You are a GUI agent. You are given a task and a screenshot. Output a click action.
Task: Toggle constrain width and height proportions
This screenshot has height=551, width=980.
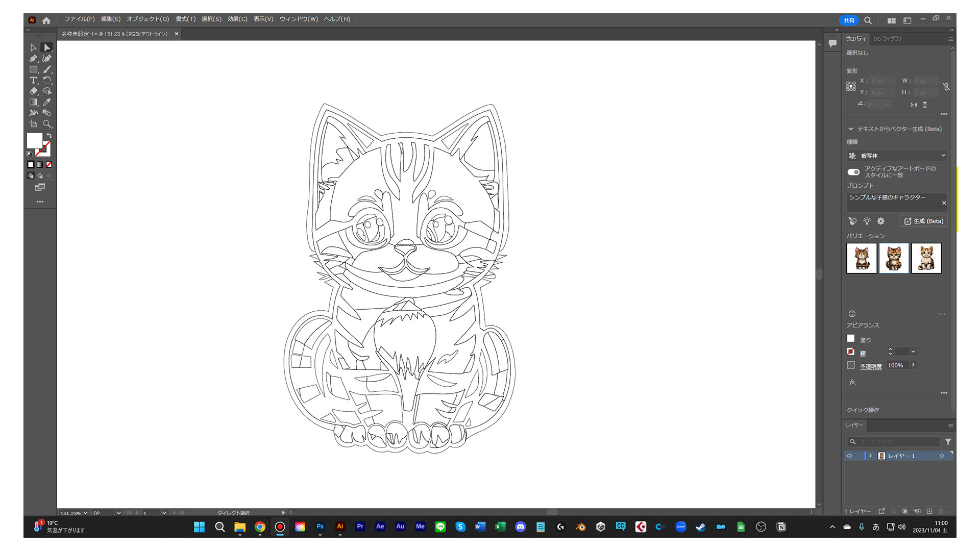coord(946,87)
